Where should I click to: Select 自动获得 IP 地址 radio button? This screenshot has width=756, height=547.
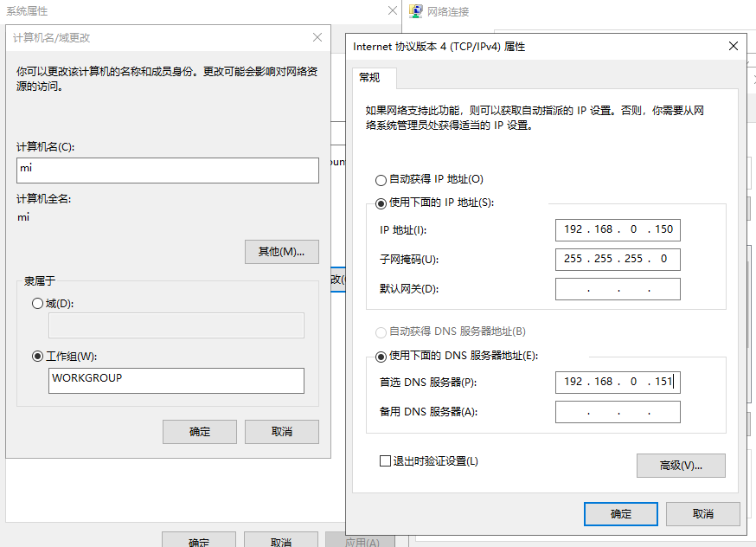point(381,180)
